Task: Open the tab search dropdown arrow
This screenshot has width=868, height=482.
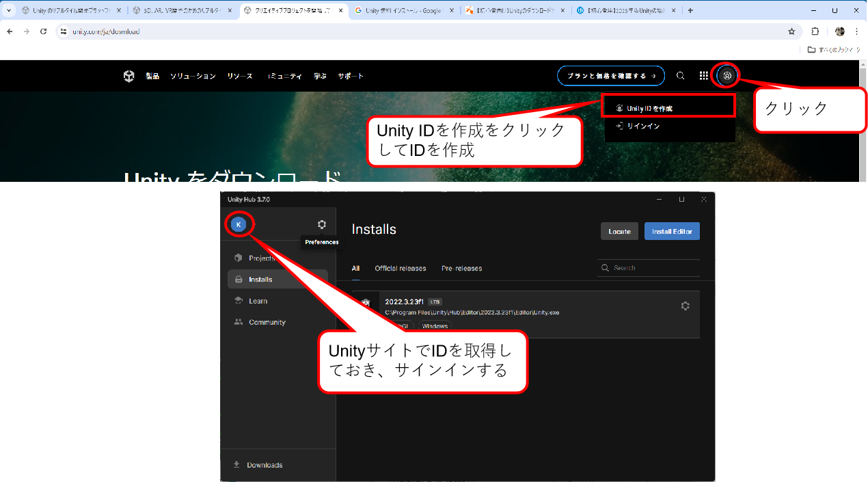Action: pos(9,10)
